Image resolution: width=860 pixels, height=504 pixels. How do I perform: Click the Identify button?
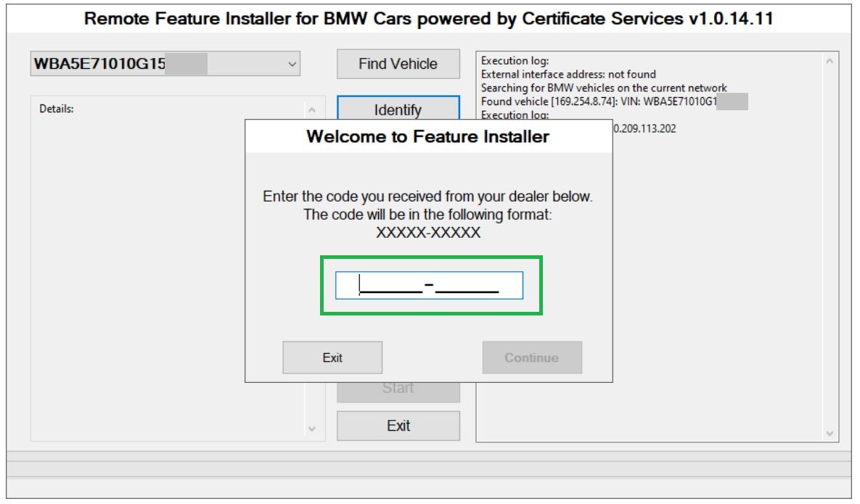pyautogui.click(x=398, y=110)
